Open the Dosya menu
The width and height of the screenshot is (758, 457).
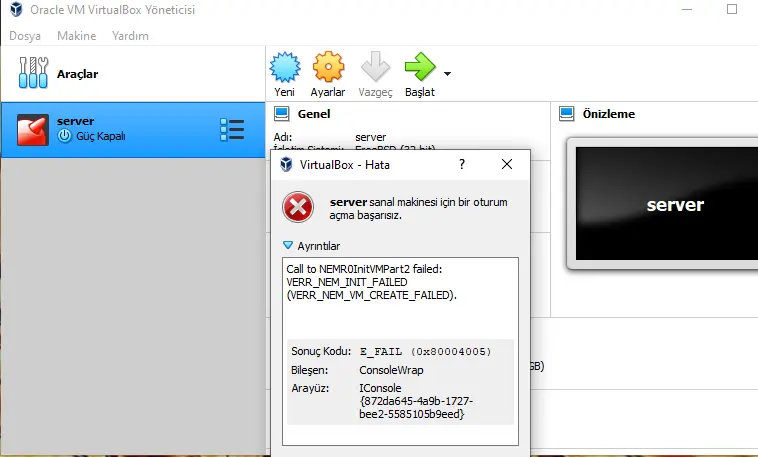25,36
